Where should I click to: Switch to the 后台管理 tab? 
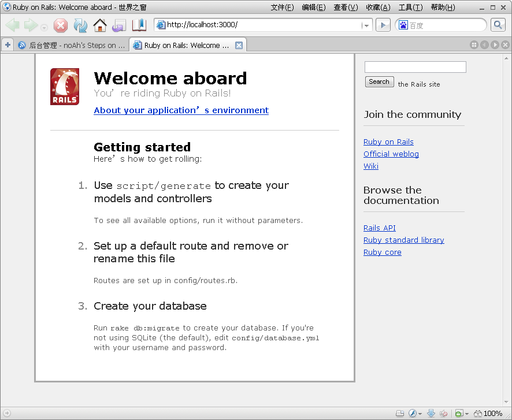[x=71, y=45]
